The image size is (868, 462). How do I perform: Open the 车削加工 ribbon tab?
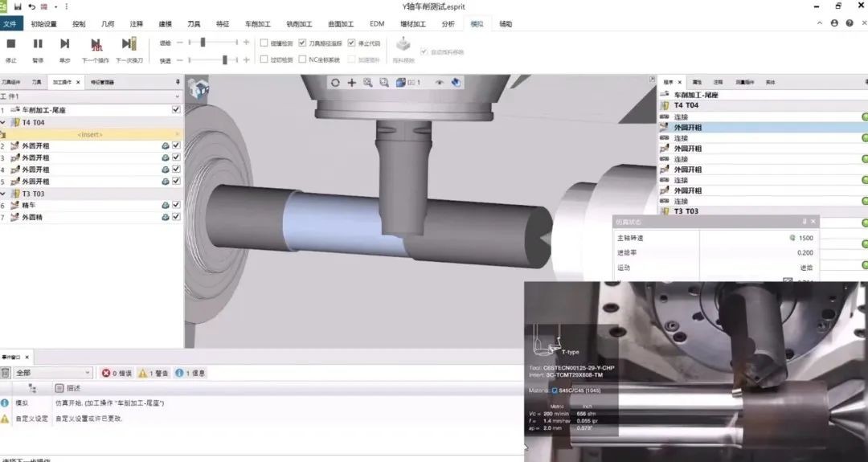coord(258,24)
